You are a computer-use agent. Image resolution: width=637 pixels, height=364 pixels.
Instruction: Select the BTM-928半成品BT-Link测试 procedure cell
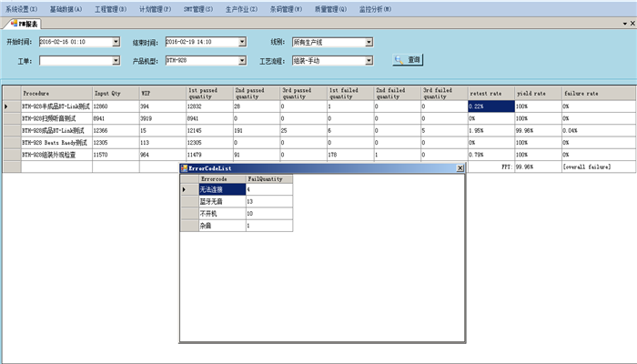[x=56, y=106]
